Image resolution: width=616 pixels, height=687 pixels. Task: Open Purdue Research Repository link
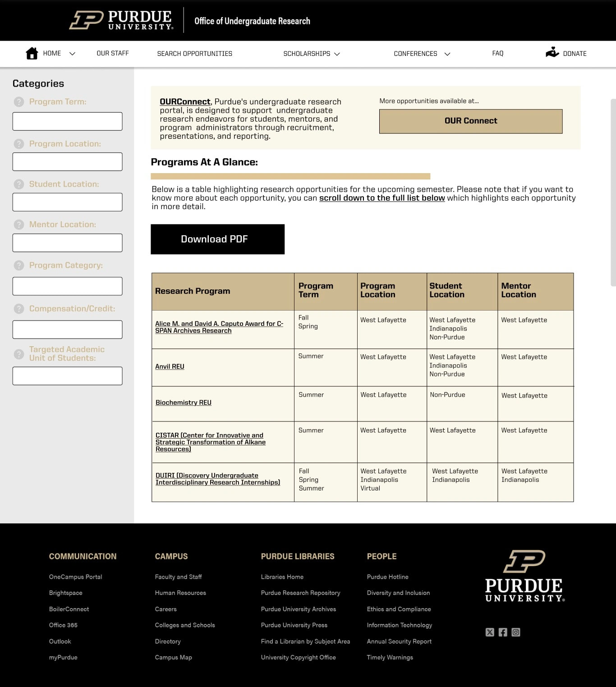coord(300,593)
